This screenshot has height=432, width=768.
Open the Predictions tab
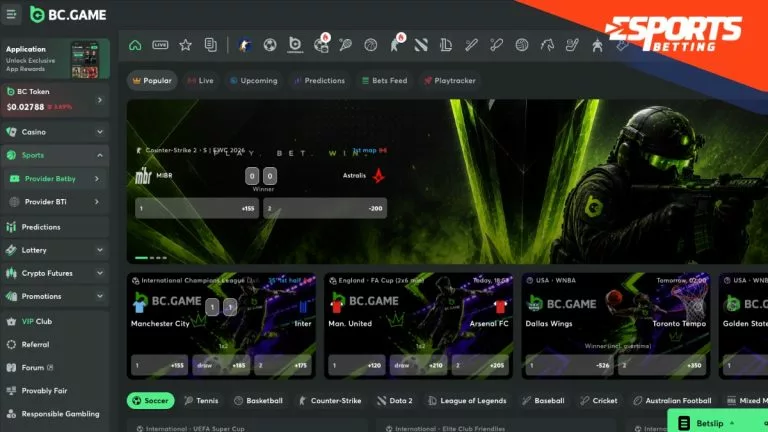pyautogui.click(x=319, y=80)
